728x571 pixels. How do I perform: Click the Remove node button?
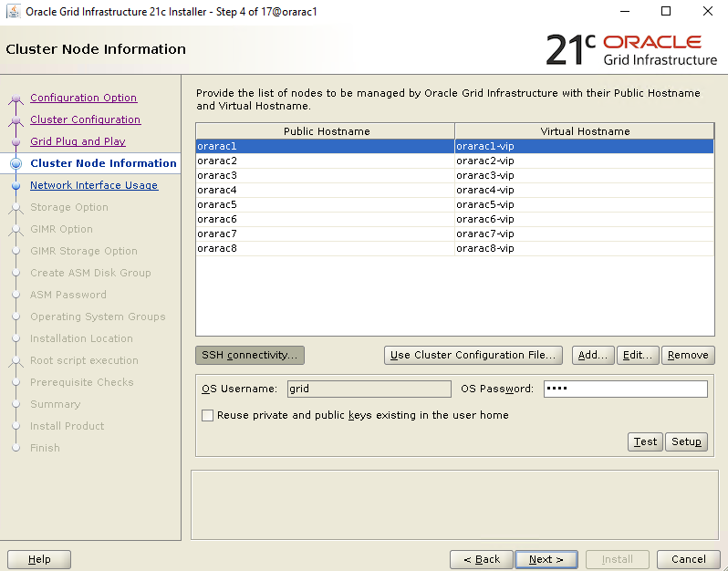[688, 355]
